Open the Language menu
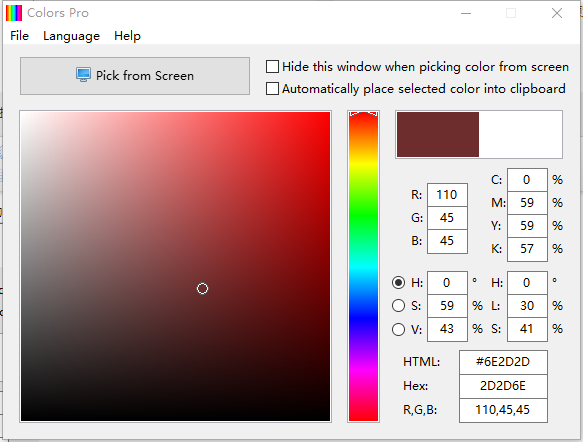 click(x=71, y=36)
